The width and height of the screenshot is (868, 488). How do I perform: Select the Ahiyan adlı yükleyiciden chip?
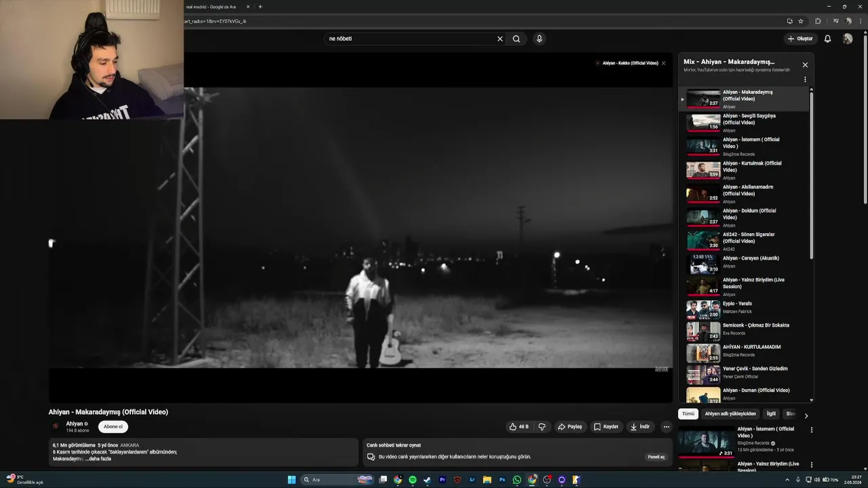pyautogui.click(x=730, y=413)
